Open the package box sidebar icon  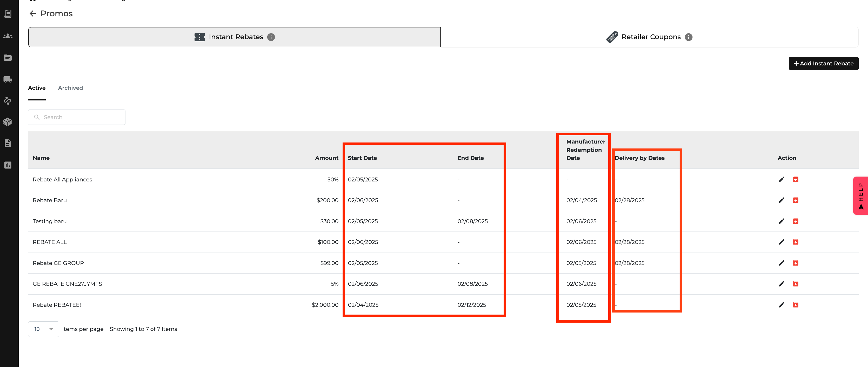(x=8, y=122)
